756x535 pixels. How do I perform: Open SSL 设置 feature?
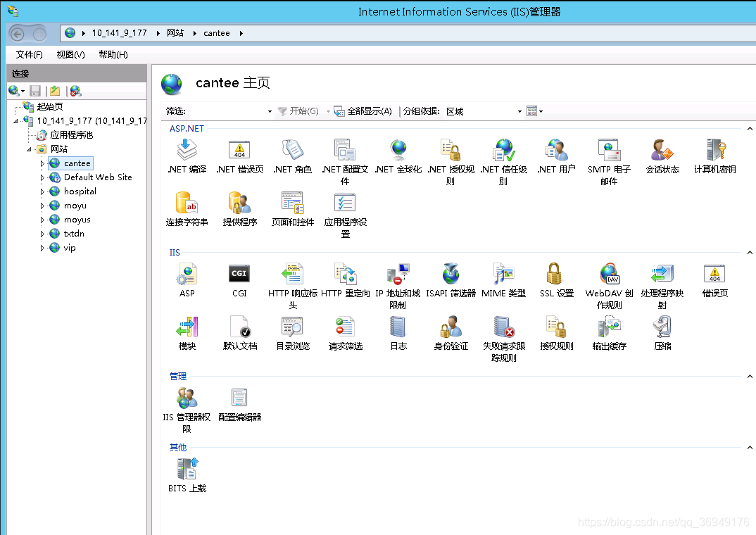pyautogui.click(x=556, y=280)
